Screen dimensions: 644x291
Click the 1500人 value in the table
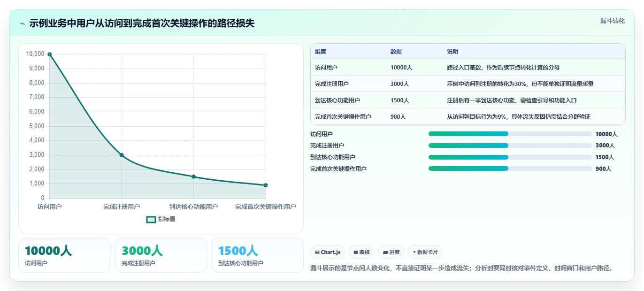click(400, 100)
